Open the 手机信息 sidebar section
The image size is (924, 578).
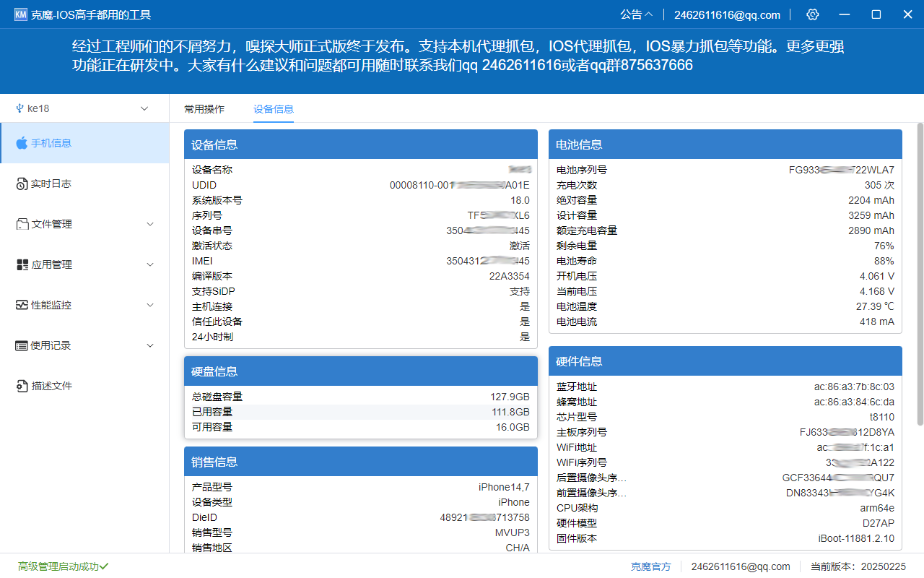[51, 143]
